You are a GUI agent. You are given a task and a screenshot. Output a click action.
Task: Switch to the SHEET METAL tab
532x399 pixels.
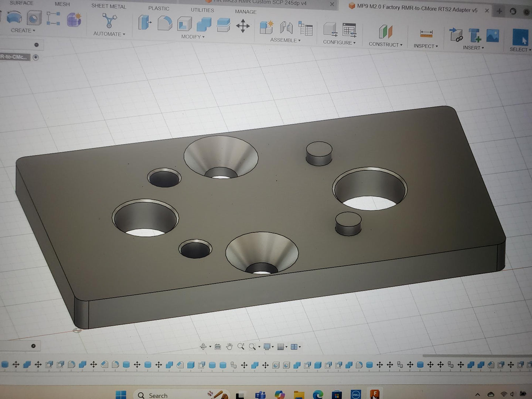point(109,6)
